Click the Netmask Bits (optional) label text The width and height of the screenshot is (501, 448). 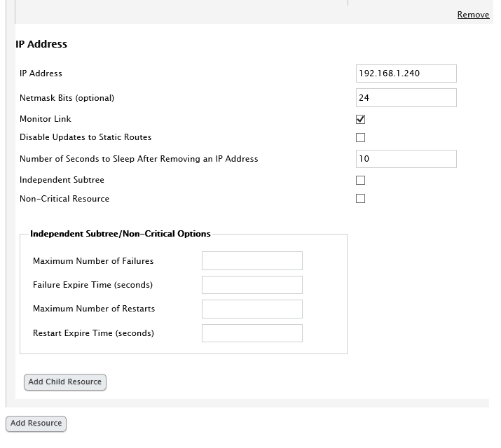coord(67,98)
